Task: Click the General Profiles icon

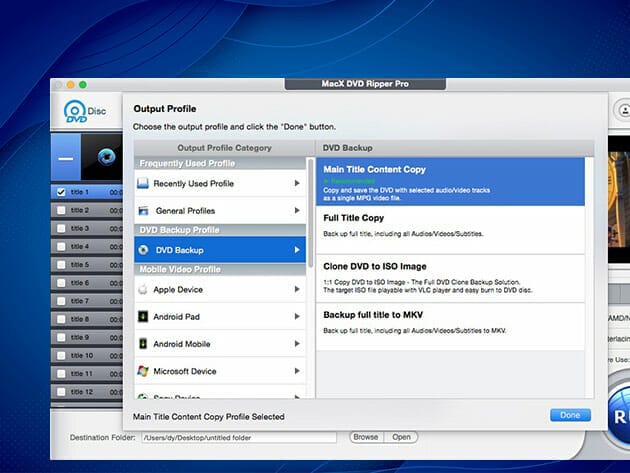Action: (144, 211)
